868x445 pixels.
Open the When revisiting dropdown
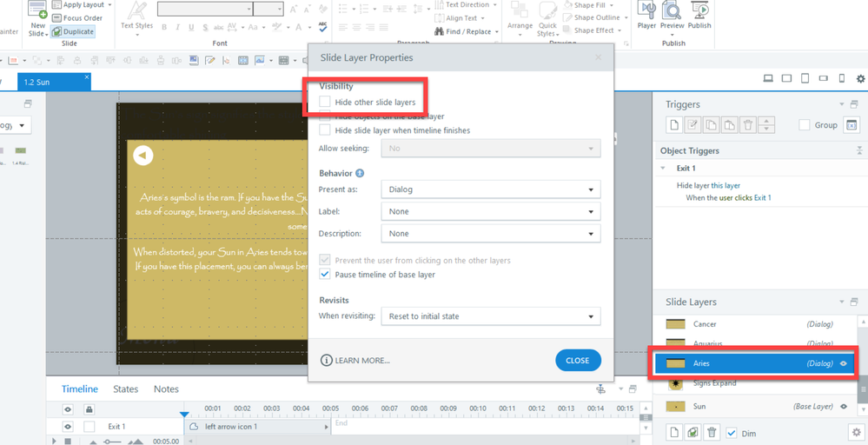[x=490, y=316]
